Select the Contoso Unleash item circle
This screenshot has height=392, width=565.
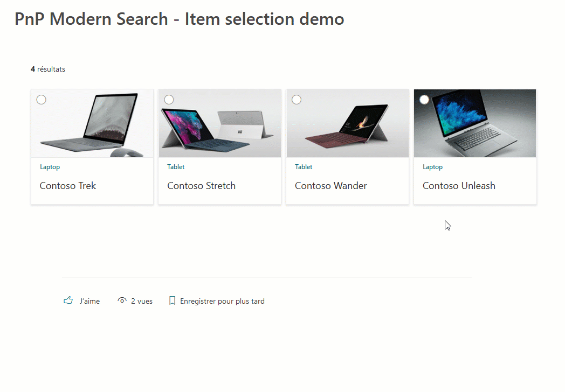tap(424, 100)
